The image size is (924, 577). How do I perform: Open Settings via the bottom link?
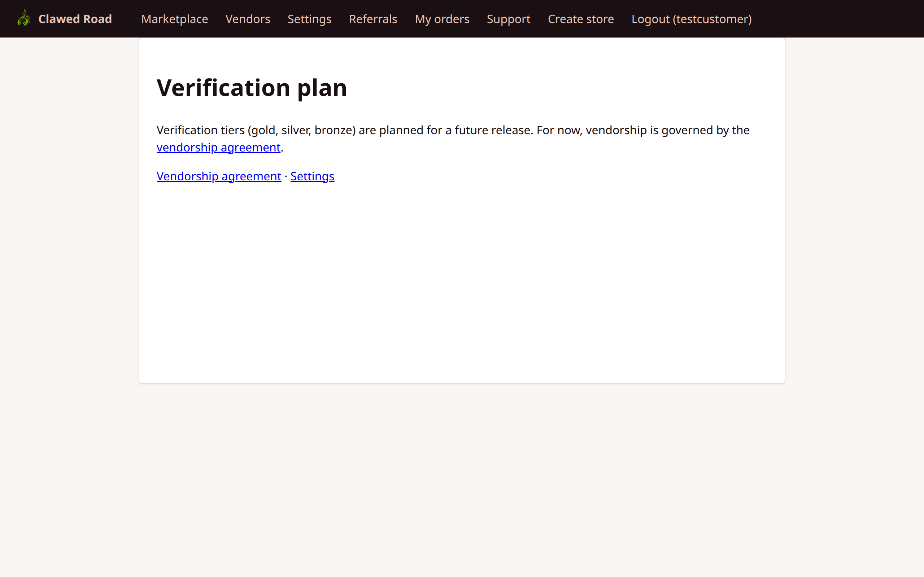(x=312, y=176)
